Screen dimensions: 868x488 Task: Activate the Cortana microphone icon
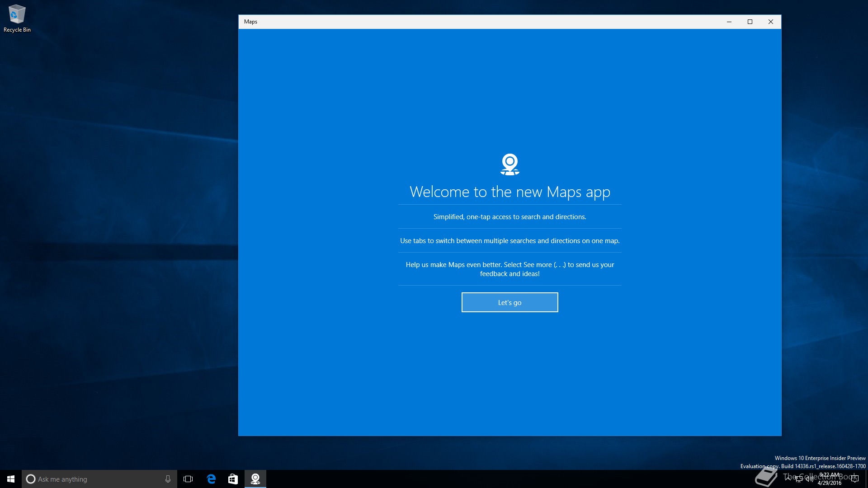168,479
